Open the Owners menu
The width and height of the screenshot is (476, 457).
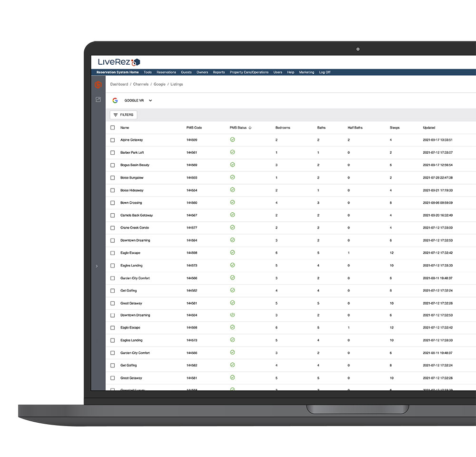(202, 72)
